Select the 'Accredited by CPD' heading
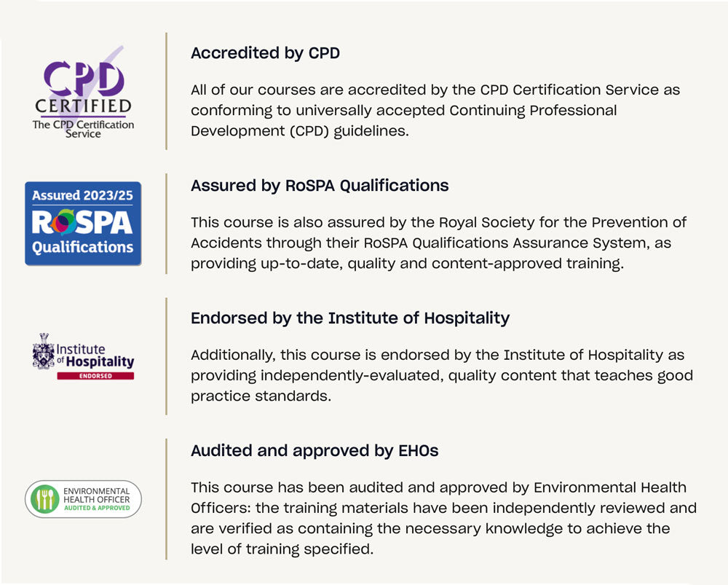 pyautogui.click(x=265, y=53)
